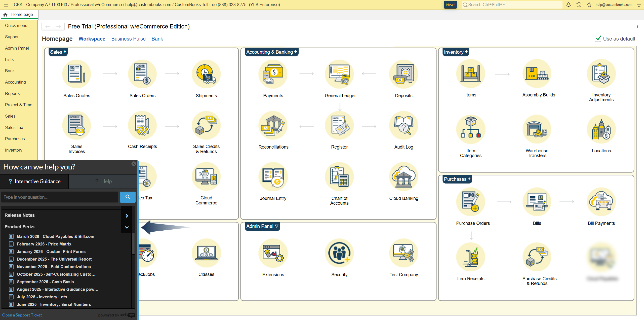
Task: Click the Reconciliations bank icon
Action: 273,126
